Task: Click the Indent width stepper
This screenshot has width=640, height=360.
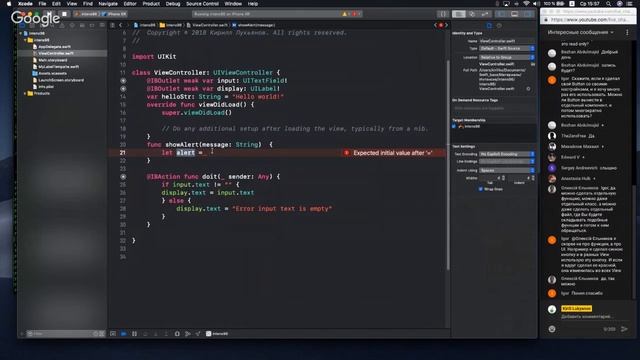Action: coord(533,178)
